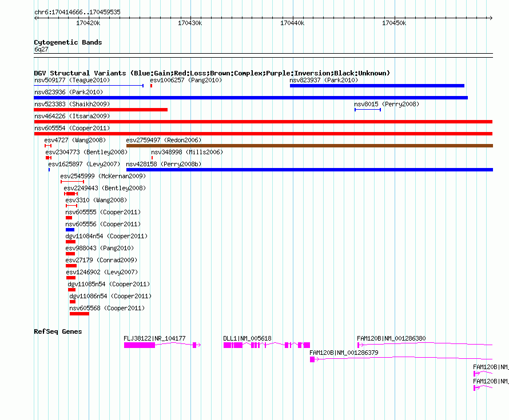The width and height of the screenshot is (509, 420).
Task: Click the red esv2545999 bracketed span
Action: (x=72, y=182)
